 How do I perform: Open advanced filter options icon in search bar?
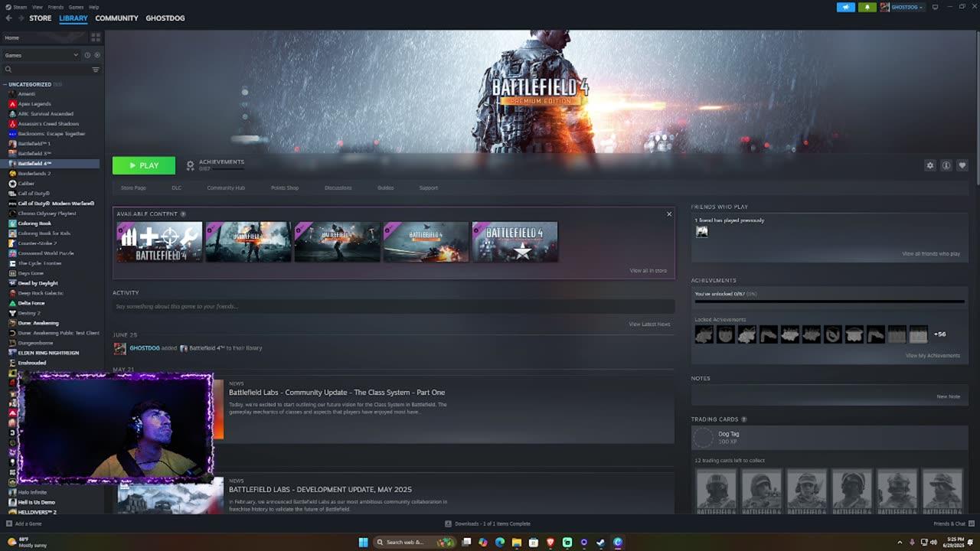[x=96, y=70]
